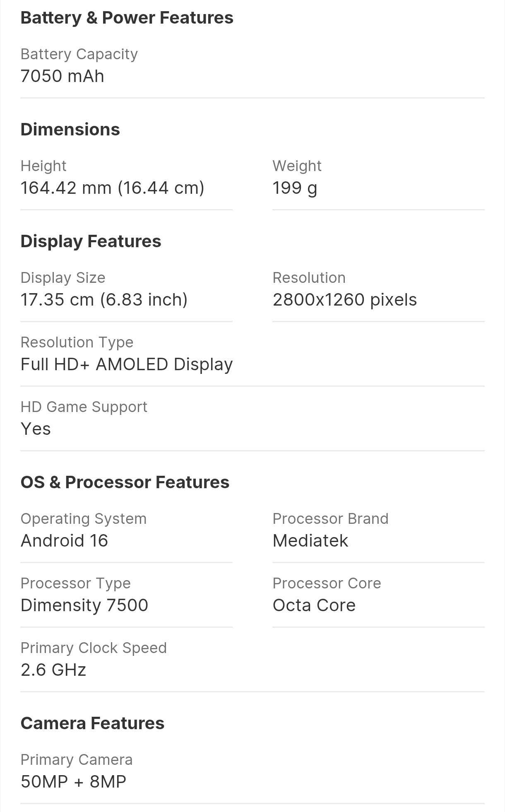The width and height of the screenshot is (505, 812).
Task: Select the Battery & Power Features heading
Action: pos(127,18)
